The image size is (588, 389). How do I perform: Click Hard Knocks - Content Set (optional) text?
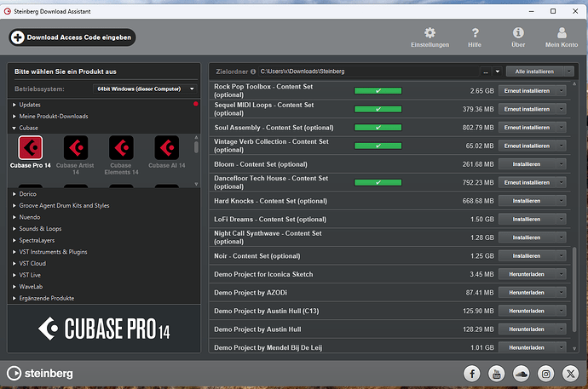click(270, 201)
